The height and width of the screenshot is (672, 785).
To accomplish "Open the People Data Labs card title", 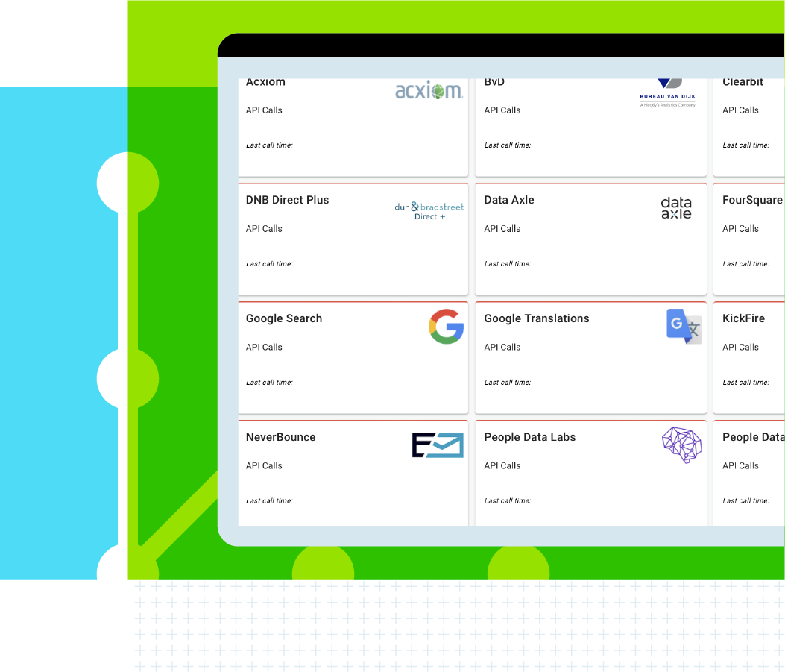I will [530, 437].
